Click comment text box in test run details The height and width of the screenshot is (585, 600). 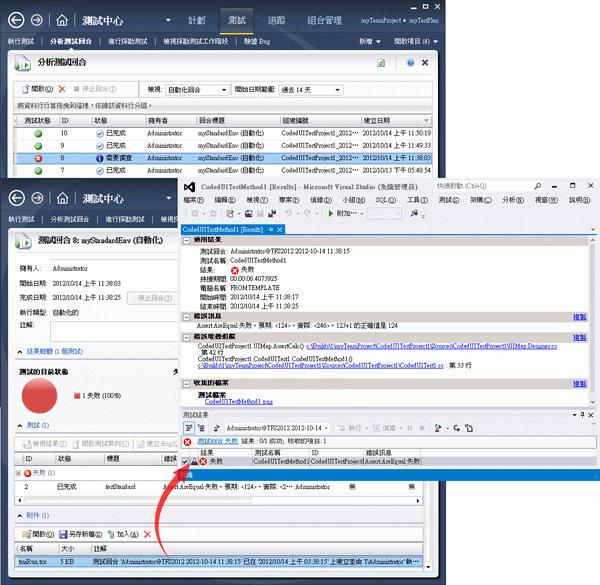pos(114,331)
